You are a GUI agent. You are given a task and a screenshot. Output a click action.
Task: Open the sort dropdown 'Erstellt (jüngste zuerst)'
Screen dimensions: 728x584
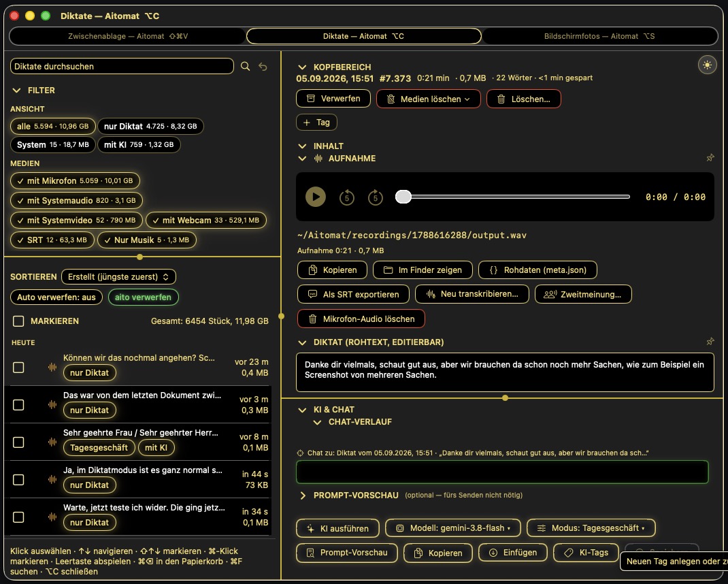119,277
